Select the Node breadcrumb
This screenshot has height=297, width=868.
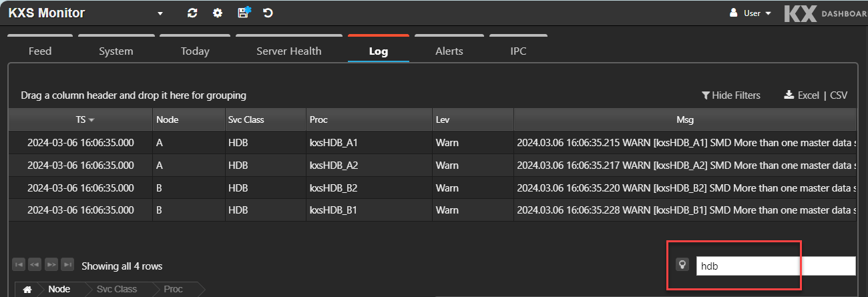(x=59, y=289)
